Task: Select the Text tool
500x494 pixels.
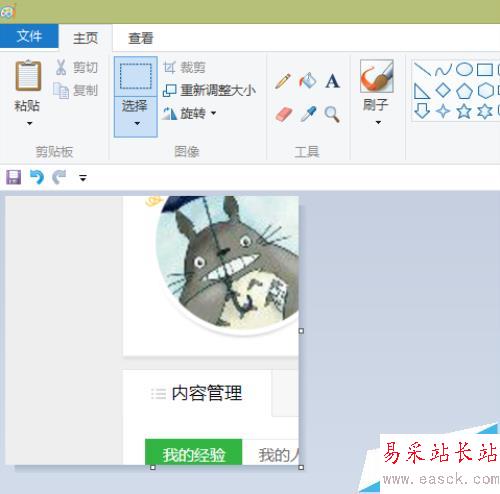Action: pyautogui.click(x=332, y=81)
